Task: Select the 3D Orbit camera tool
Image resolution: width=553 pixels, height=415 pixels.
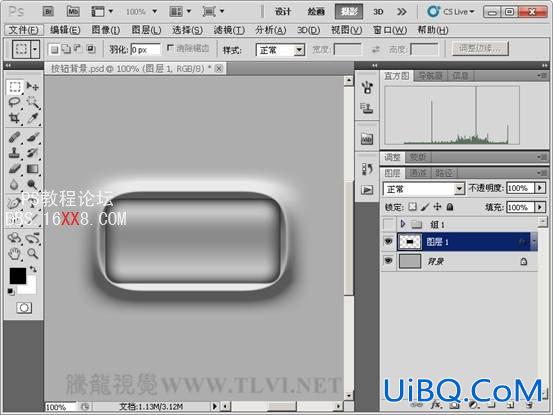Action: [32, 238]
